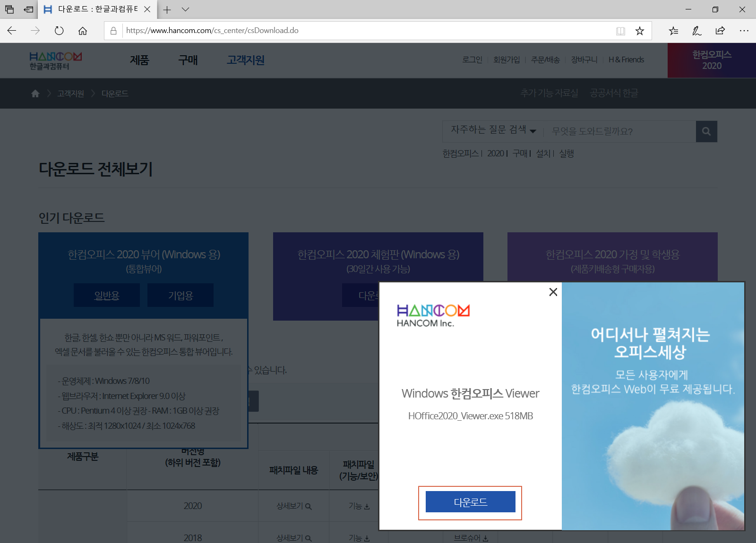The image size is (756, 543).
Task: Click 상세보기 in the 2018 row
Action: point(293,538)
